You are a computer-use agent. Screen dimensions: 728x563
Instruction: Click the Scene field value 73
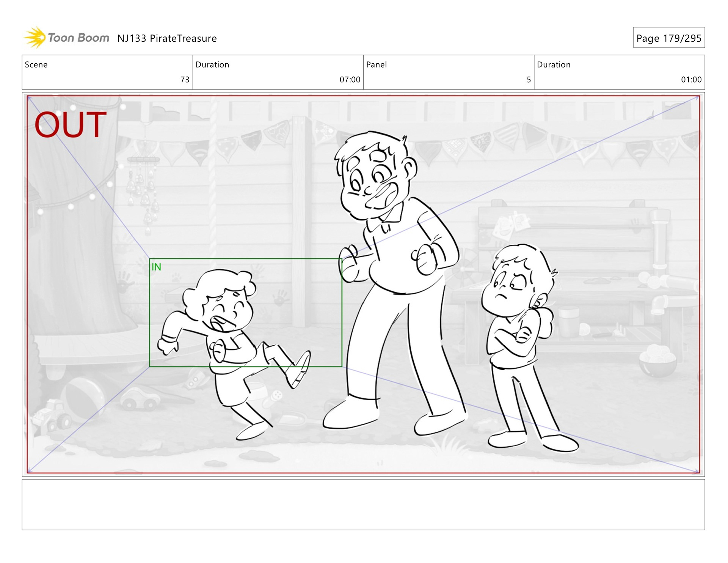[x=185, y=80]
